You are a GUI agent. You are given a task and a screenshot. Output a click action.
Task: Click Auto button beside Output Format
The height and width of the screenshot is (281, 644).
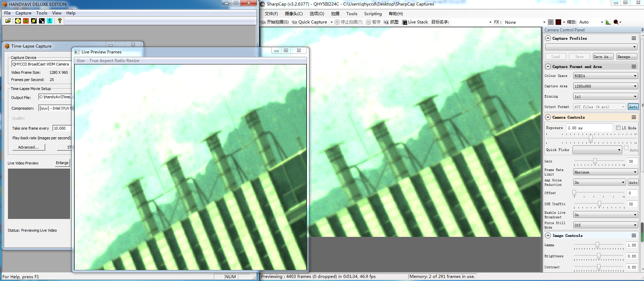pos(633,107)
